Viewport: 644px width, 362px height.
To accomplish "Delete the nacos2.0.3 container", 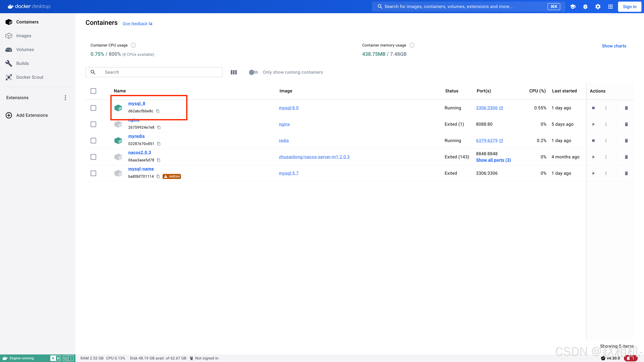I will [x=626, y=157].
